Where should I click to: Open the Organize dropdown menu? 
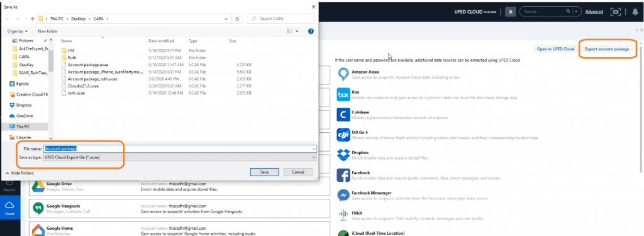tap(17, 31)
